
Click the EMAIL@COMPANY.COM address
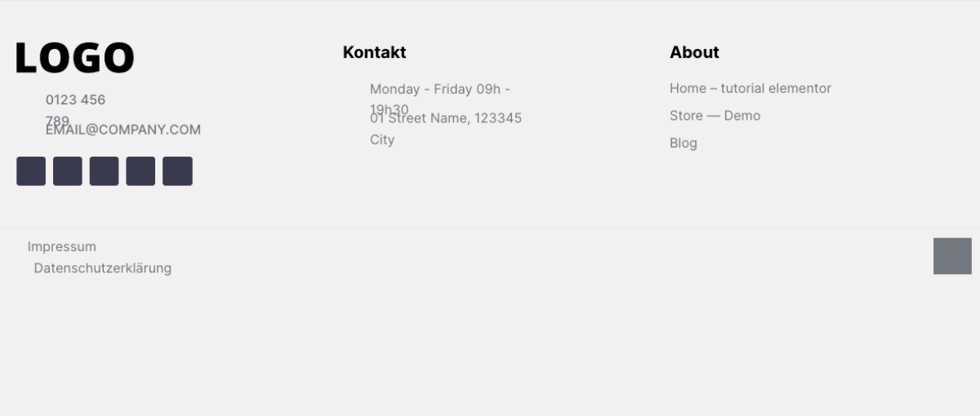123,130
